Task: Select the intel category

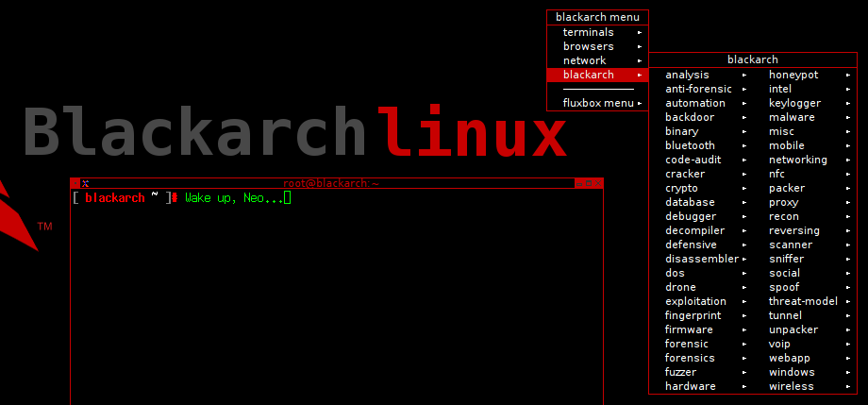Action: [x=805, y=89]
